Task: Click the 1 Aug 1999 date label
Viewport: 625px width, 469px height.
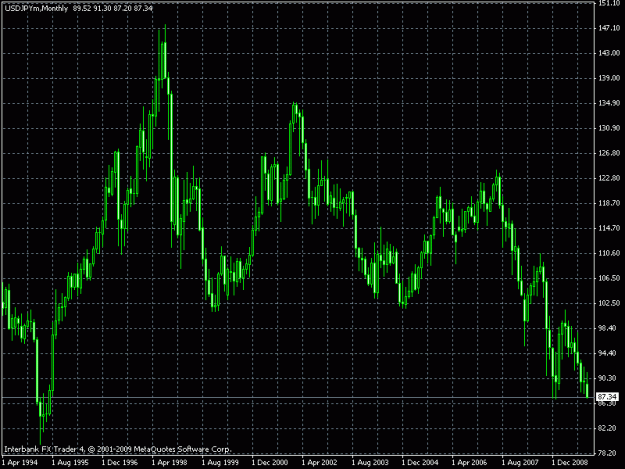Action: 220,463
